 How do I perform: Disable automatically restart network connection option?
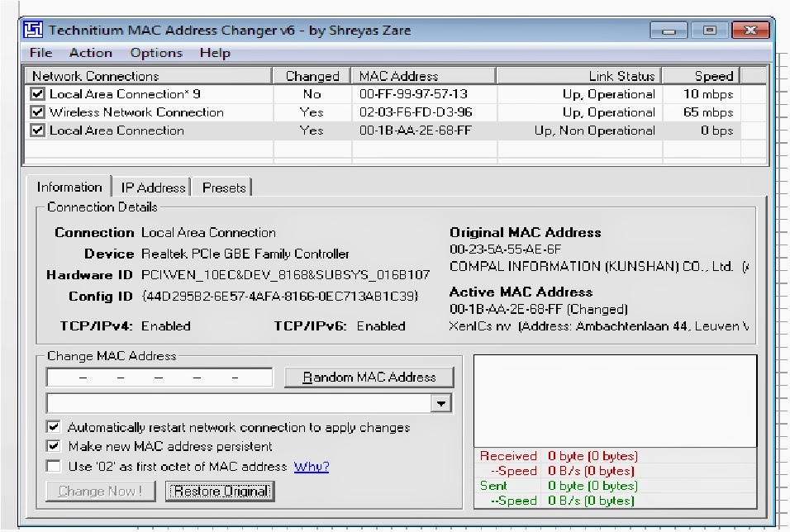point(54,428)
